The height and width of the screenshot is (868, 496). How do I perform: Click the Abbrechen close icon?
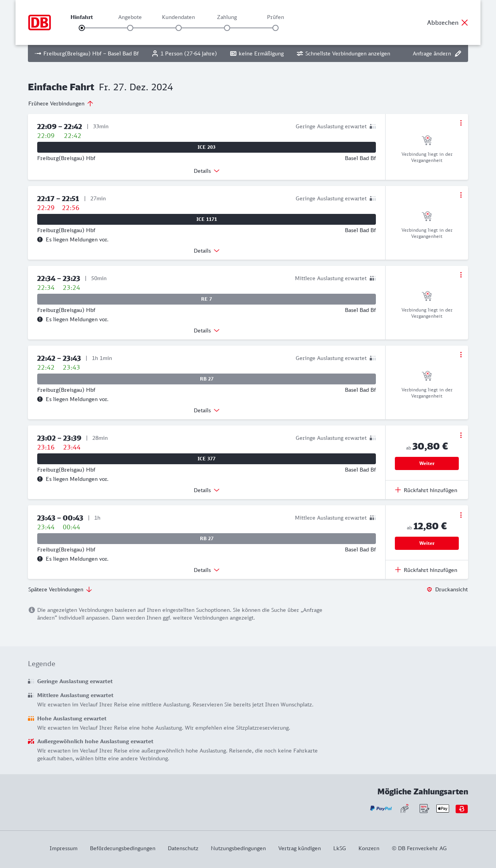click(x=465, y=22)
